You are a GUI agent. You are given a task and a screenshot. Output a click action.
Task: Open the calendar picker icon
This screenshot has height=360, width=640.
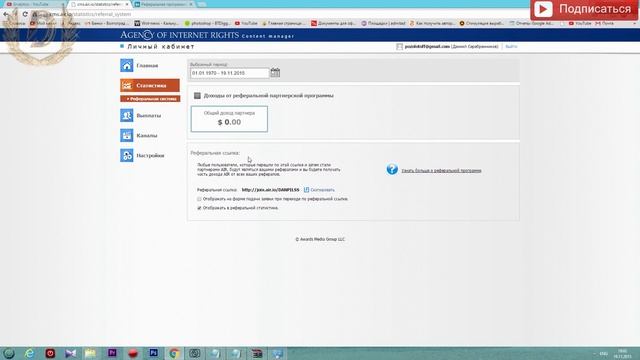275,73
